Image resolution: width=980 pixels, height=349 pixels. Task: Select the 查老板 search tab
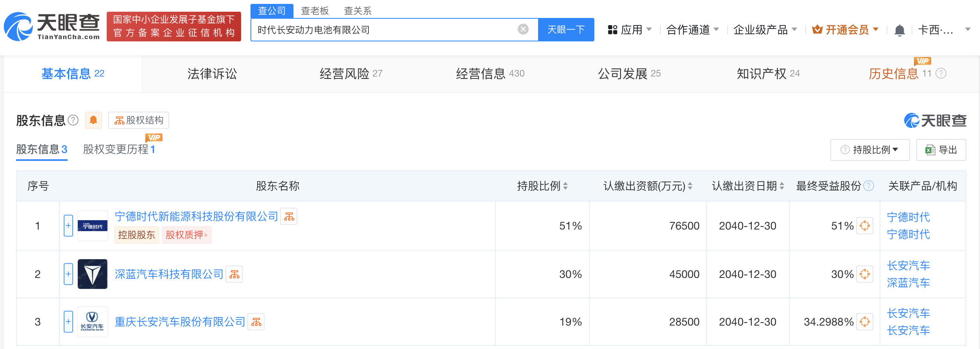315,11
